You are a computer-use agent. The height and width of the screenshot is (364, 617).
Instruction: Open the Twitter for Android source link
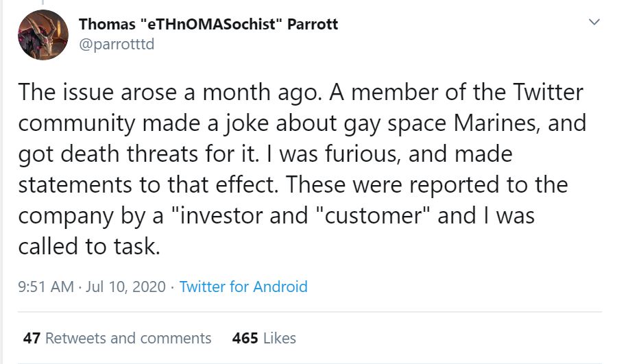tap(243, 287)
